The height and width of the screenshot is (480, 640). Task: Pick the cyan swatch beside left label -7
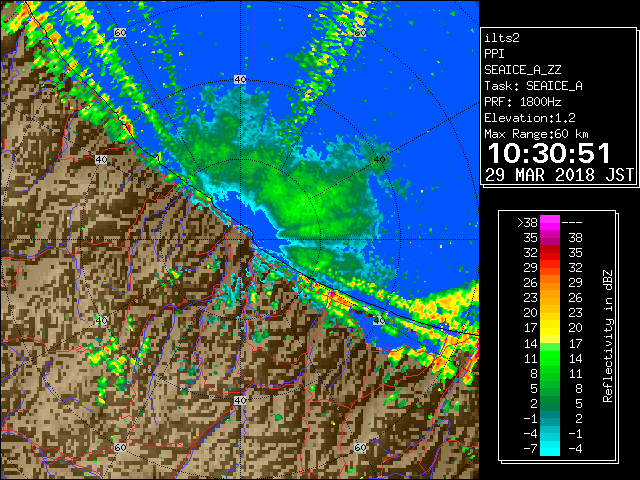(x=550, y=448)
